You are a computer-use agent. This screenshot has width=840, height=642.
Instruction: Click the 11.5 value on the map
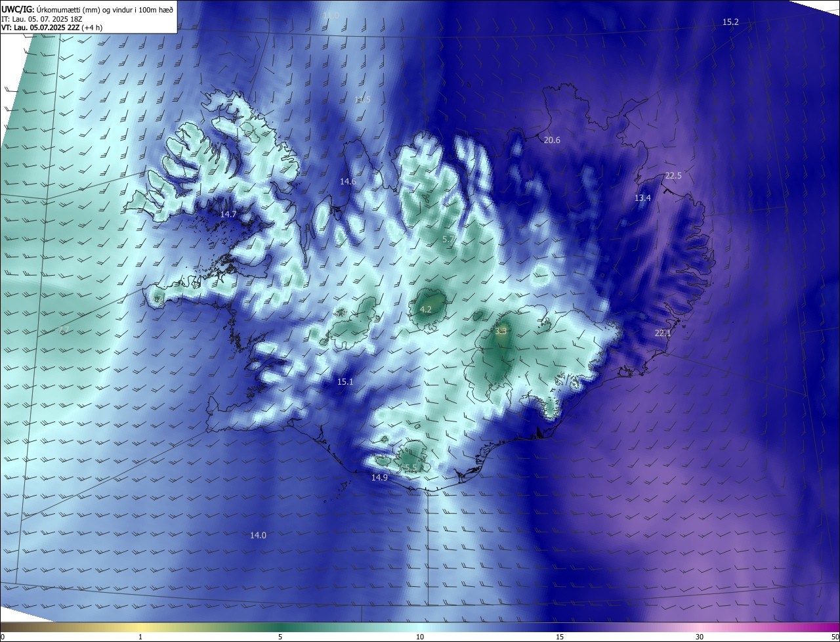click(362, 100)
